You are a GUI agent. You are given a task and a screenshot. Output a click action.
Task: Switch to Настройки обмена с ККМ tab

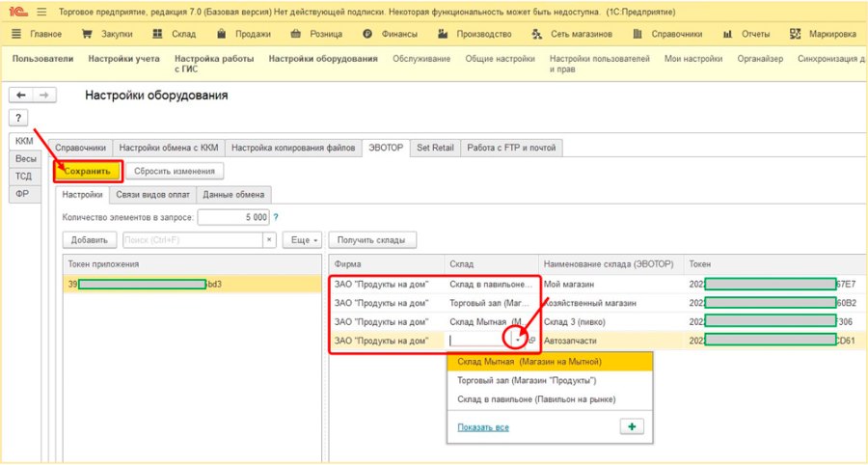169,148
